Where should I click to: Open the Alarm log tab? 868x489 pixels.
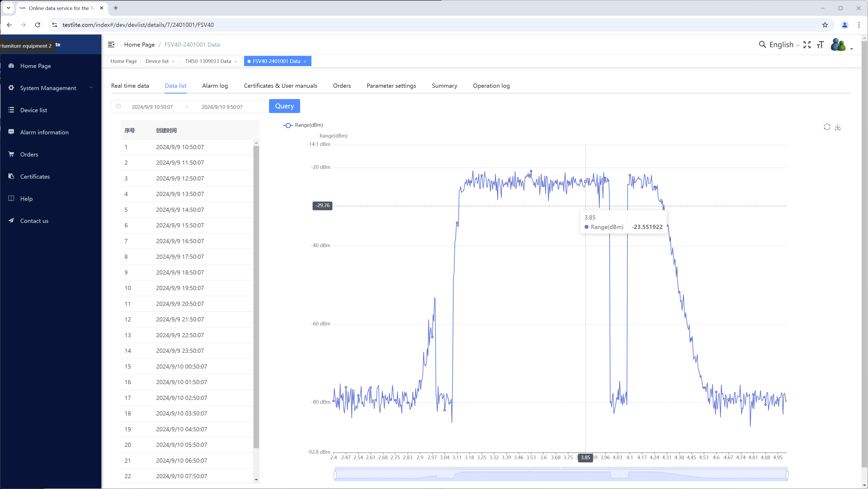(215, 86)
